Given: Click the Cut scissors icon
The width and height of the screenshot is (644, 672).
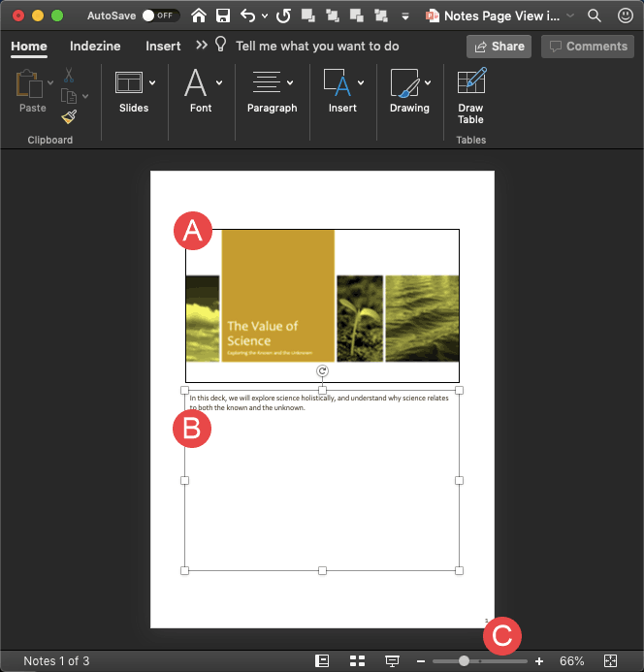Looking at the screenshot, I should pyautogui.click(x=69, y=76).
